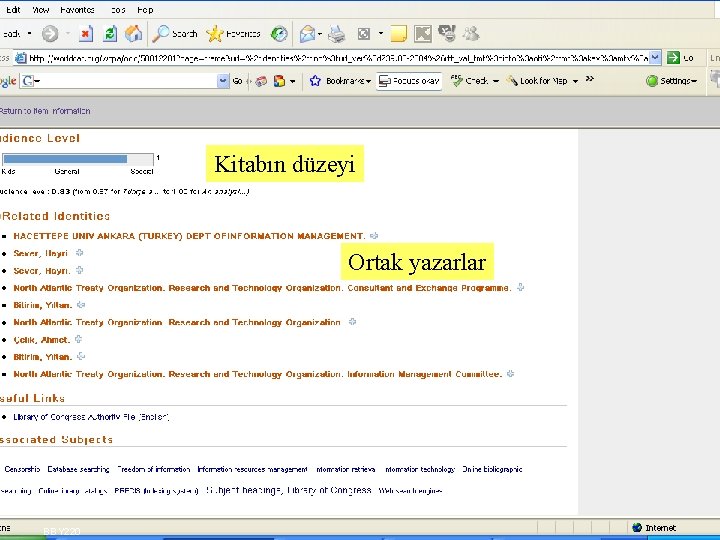Open Google toolbar Settings
Screen dimensions: 720x540
click(672, 81)
